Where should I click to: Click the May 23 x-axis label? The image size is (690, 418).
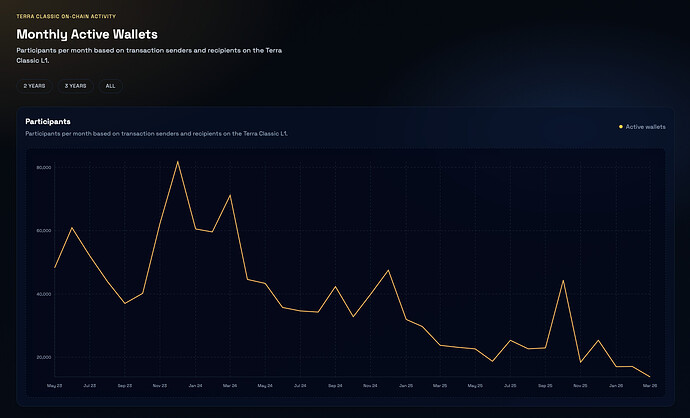[54, 384]
